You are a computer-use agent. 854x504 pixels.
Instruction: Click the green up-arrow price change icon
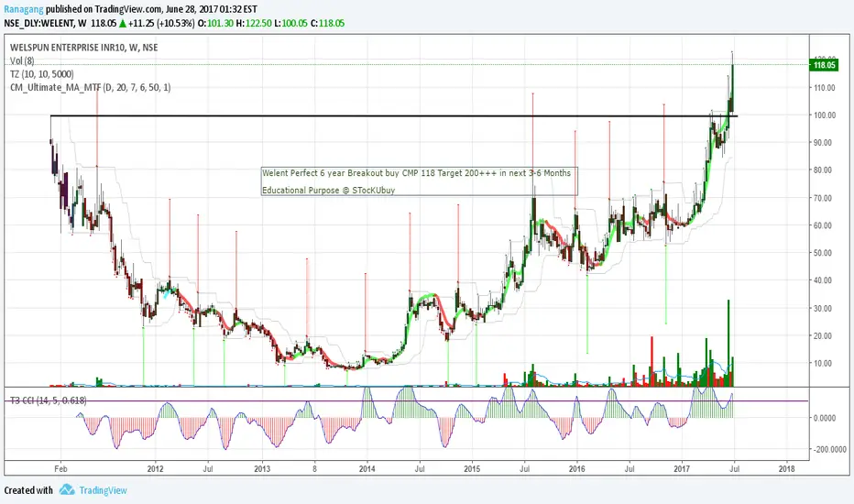[123, 24]
